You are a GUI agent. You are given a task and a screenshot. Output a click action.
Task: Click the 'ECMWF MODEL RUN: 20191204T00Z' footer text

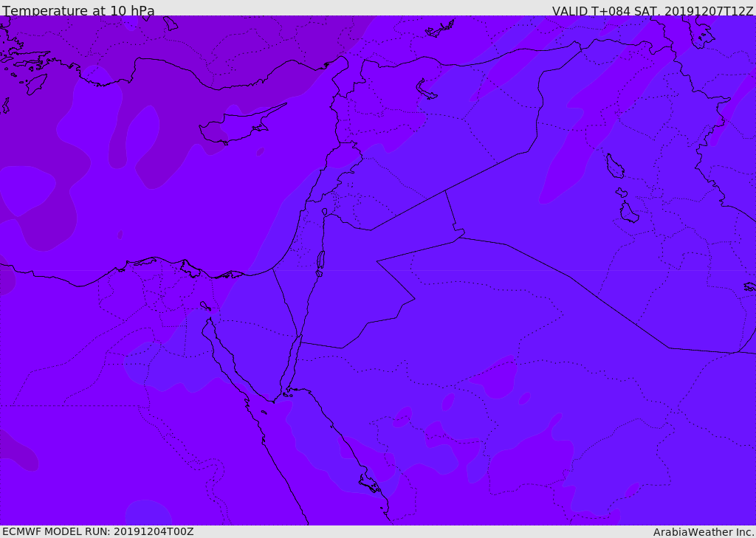click(x=98, y=531)
